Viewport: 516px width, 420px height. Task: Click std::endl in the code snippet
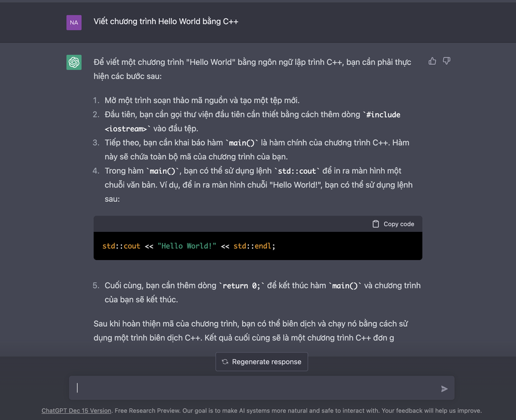click(253, 246)
